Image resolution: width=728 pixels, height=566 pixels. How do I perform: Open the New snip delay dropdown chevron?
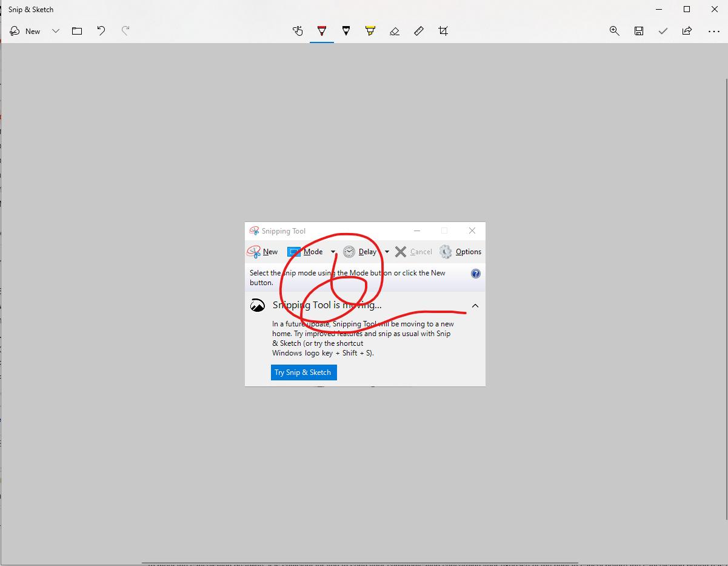click(56, 31)
